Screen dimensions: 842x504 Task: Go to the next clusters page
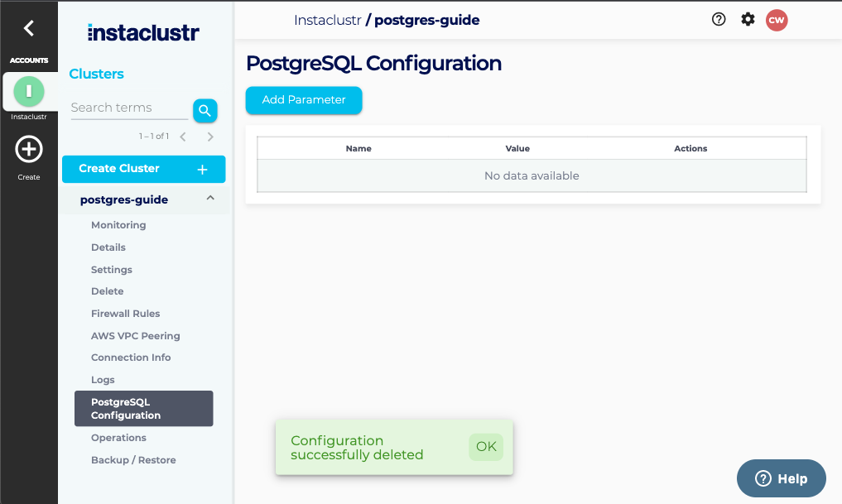(x=210, y=137)
